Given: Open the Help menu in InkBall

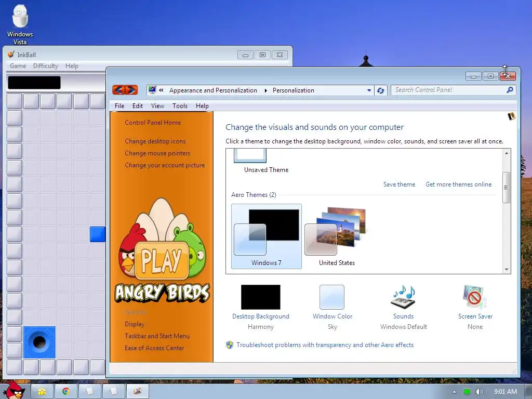Looking at the screenshot, I should click(x=72, y=66).
